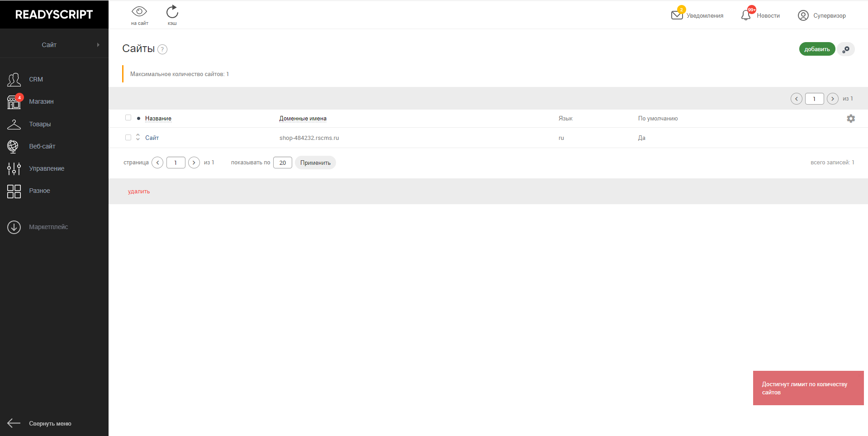Click the shop-484232.rscms.ru domain cell
Viewport: 868px width, 436px height.
(309, 138)
